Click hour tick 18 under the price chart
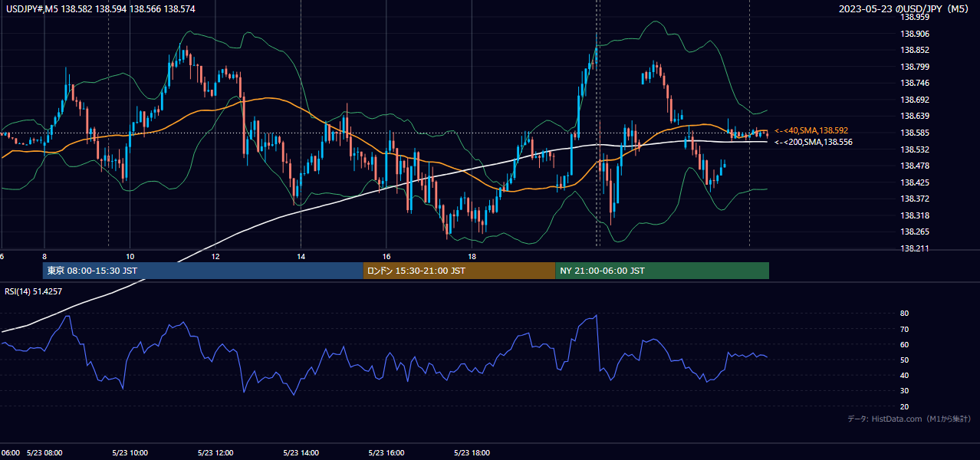Viewport: 980px width, 460px height. click(472, 256)
